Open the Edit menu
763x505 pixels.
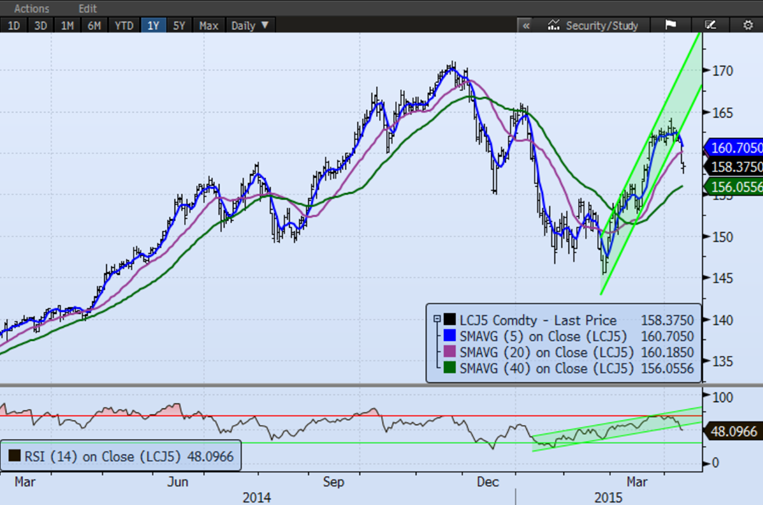click(x=88, y=8)
